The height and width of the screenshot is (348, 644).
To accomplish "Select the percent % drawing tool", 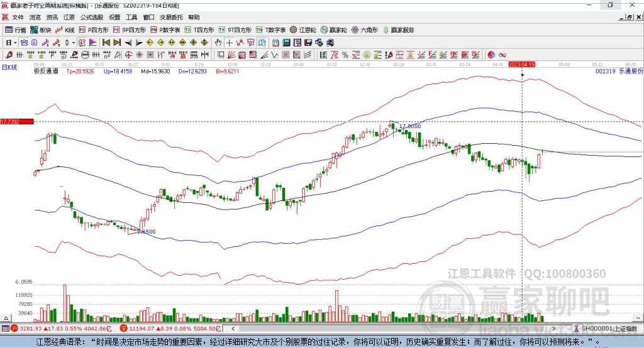I will click(x=345, y=55).
